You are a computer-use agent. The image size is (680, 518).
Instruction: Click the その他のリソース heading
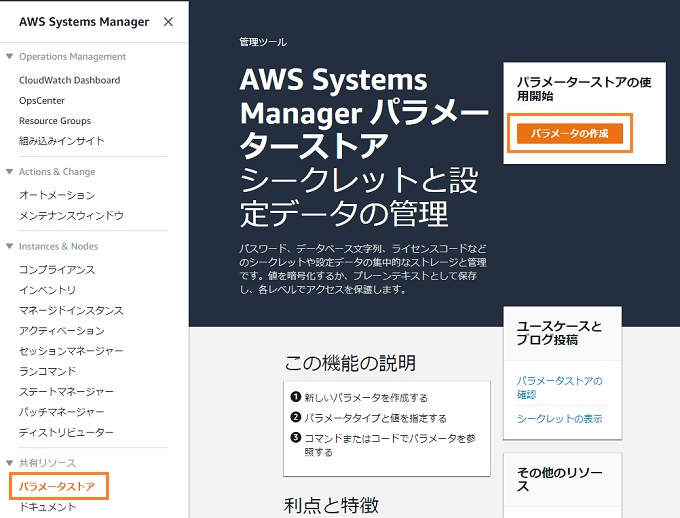(x=559, y=479)
